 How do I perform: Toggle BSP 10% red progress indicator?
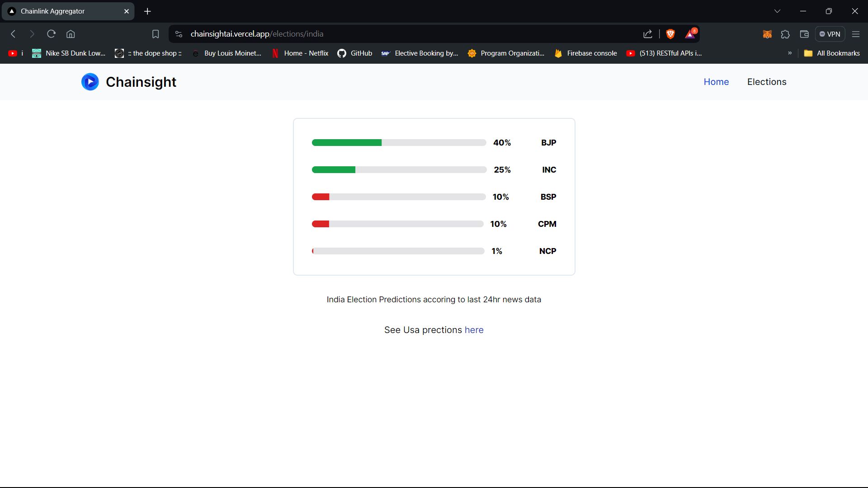pos(320,197)
